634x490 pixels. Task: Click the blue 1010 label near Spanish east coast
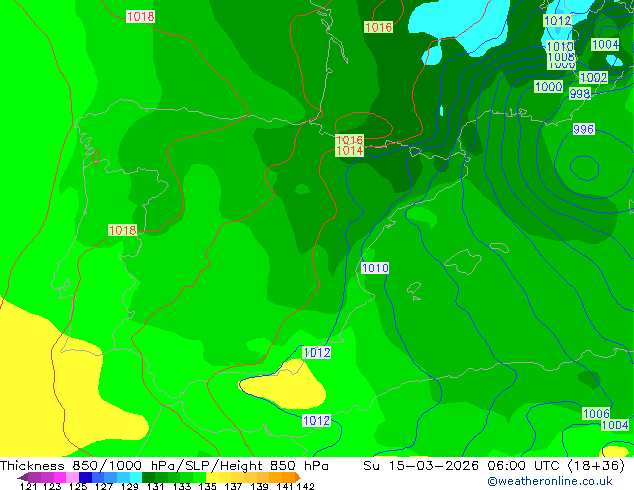375,268
